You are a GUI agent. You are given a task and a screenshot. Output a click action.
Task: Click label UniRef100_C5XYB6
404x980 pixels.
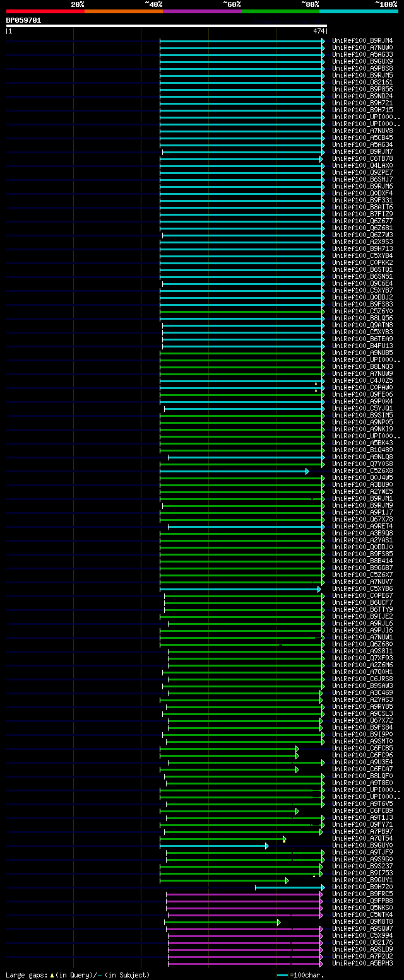362,589
